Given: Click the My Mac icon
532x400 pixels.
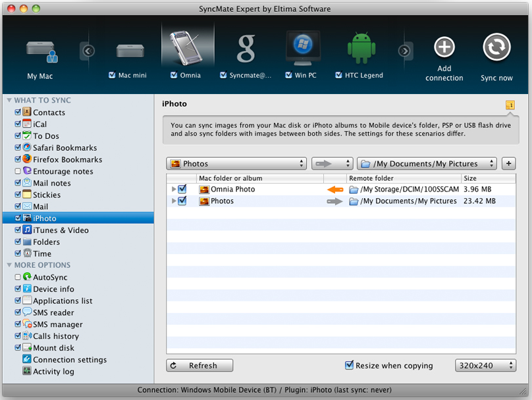Looking at the screenshot, I should [41, 51].
